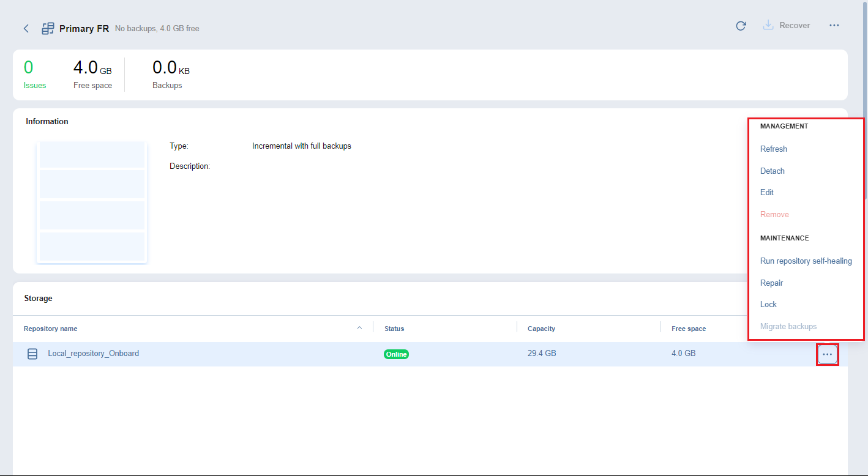The image size is (868, 476).
Task: Click the circular refresh icon in top bar
Action: point(741,26)
